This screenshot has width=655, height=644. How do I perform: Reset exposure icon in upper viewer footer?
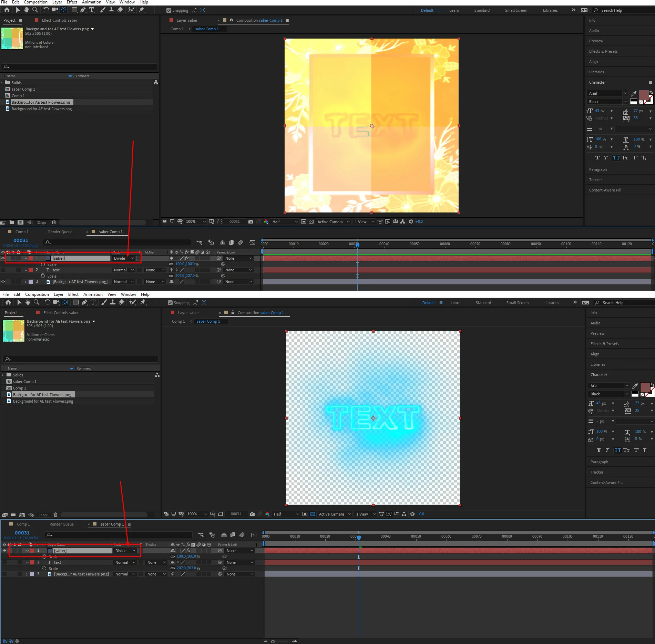coord(411,222)
